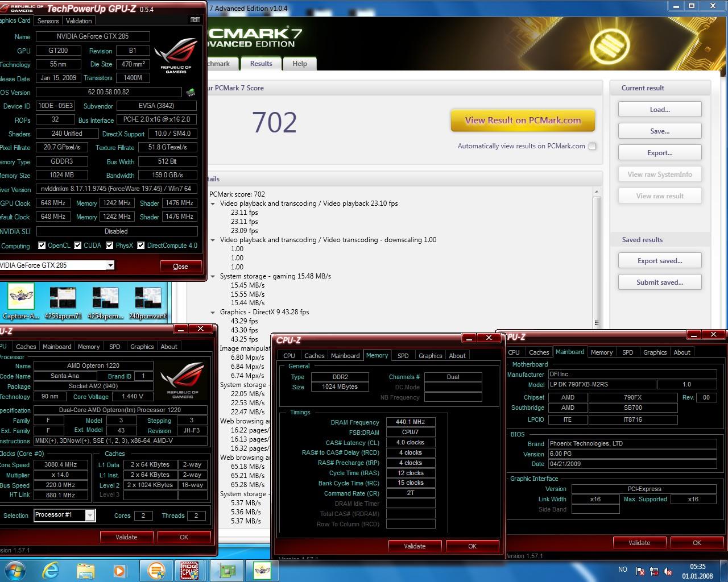Toggle the PhysX checkbox in GPU-Z
Viewport: 728px width, 582px height.
click(x=110, y=246)
